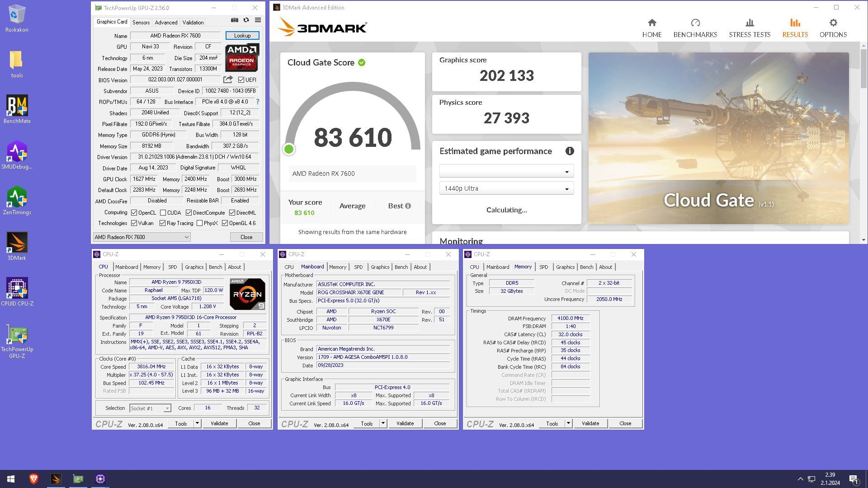Viewport: 868px width, 488px height.
Task: Open 3DMark RESULTS section
Action: click(795, 28)
